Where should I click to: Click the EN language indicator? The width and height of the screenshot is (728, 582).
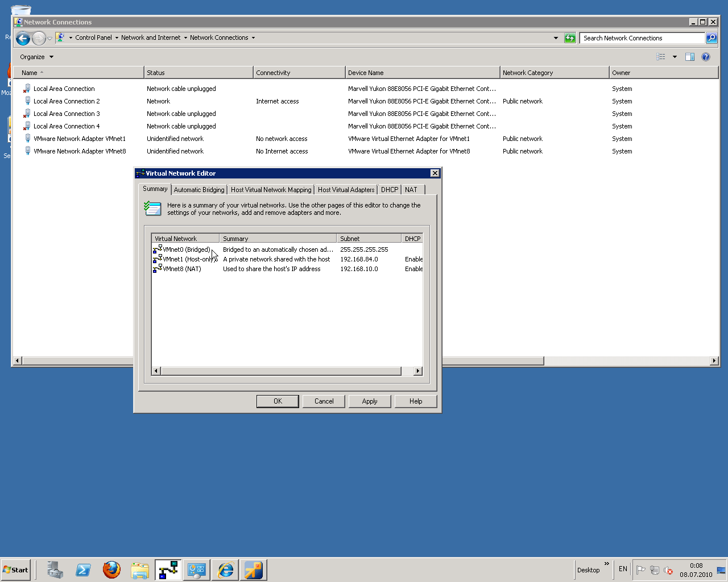623,569
